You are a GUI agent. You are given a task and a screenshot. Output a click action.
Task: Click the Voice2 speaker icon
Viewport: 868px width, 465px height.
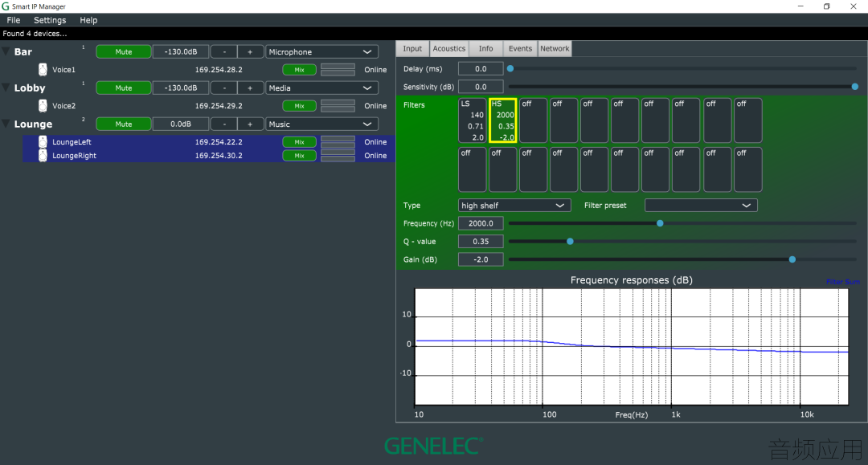43,105
